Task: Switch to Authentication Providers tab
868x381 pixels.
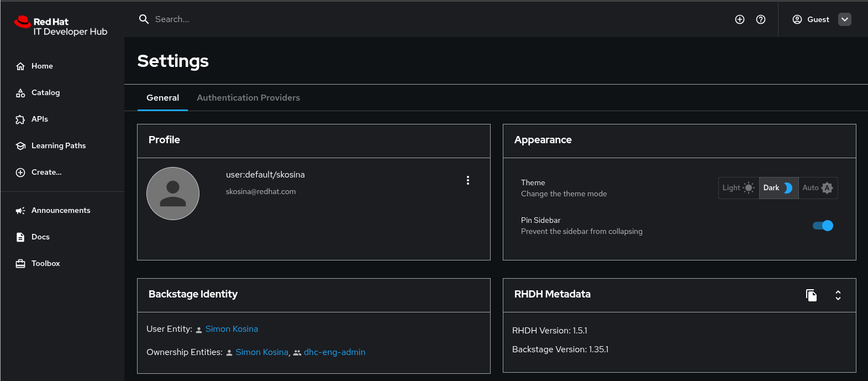Action: (248, 98)
